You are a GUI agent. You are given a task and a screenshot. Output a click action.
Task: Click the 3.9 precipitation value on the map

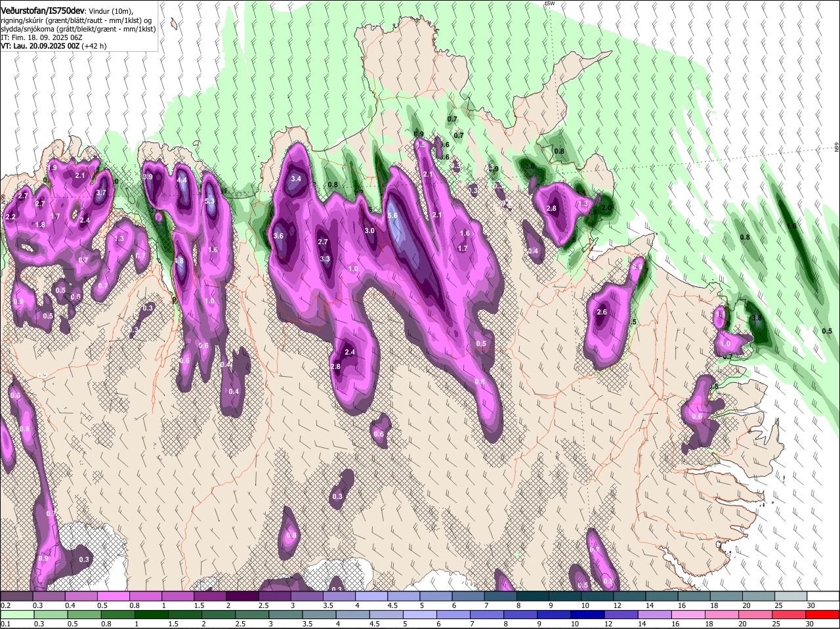coord(148,177)
